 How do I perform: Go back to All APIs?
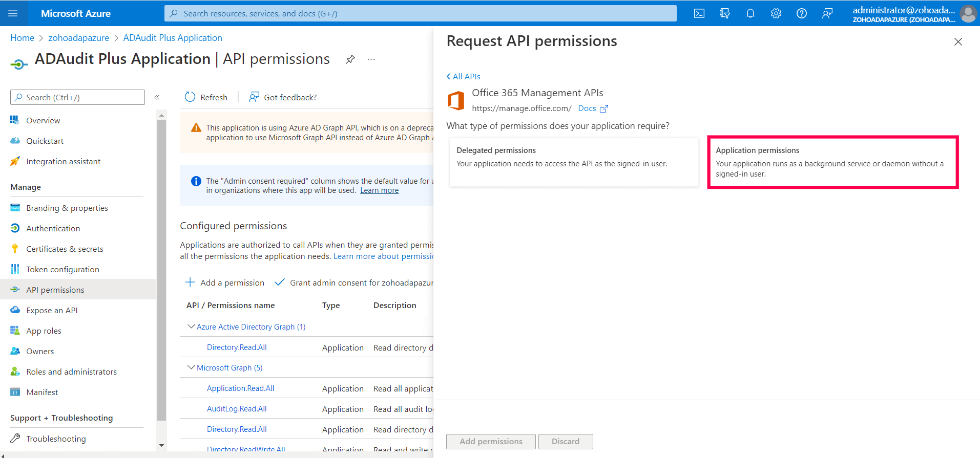(x=464, y=77)
